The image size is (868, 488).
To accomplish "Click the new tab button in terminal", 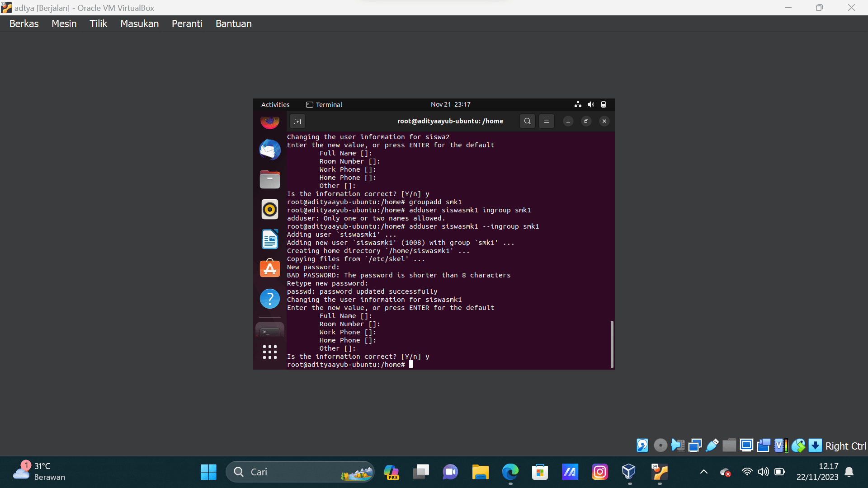I will coord(297,121).
